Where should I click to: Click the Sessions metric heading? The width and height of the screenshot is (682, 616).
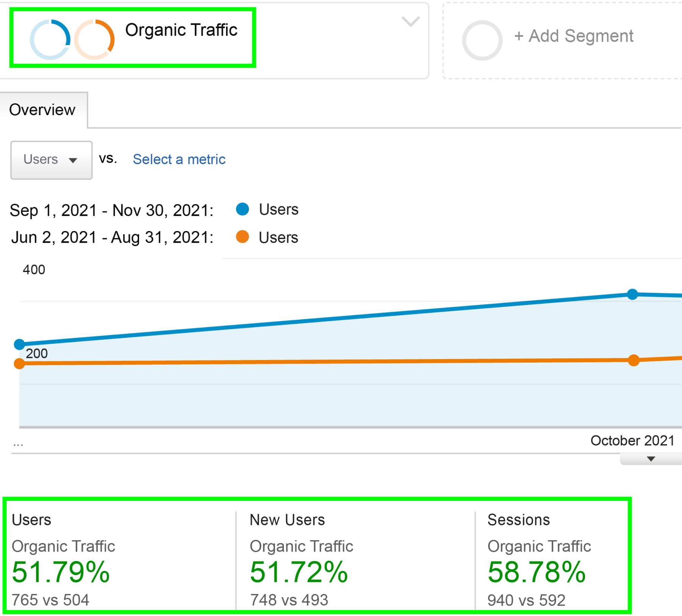[519, 520]
